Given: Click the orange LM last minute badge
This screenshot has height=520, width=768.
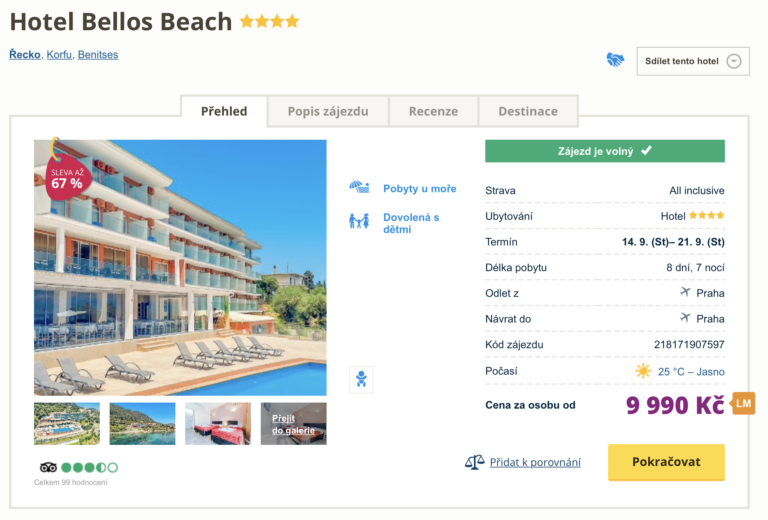Looking at the screenshot, I should pyautogui.click(x=743, y=403).
